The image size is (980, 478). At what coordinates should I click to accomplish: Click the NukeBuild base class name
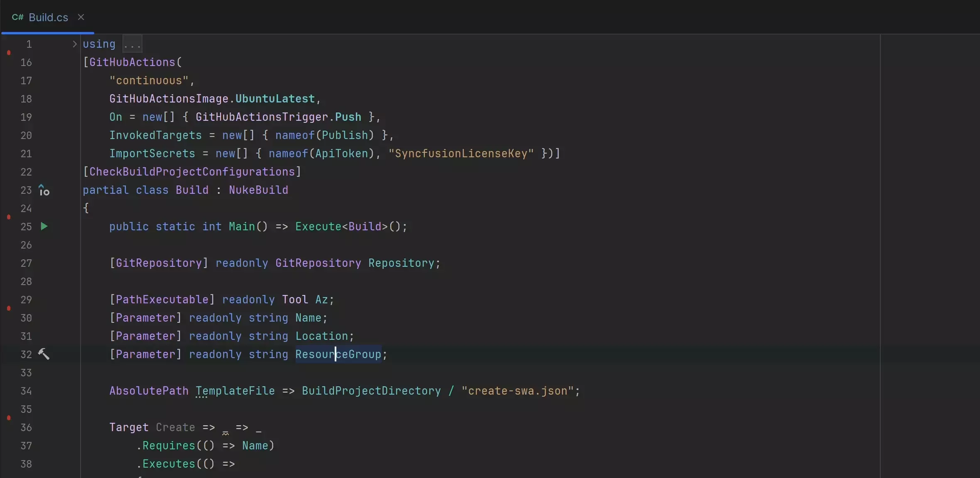pos(258,190)
